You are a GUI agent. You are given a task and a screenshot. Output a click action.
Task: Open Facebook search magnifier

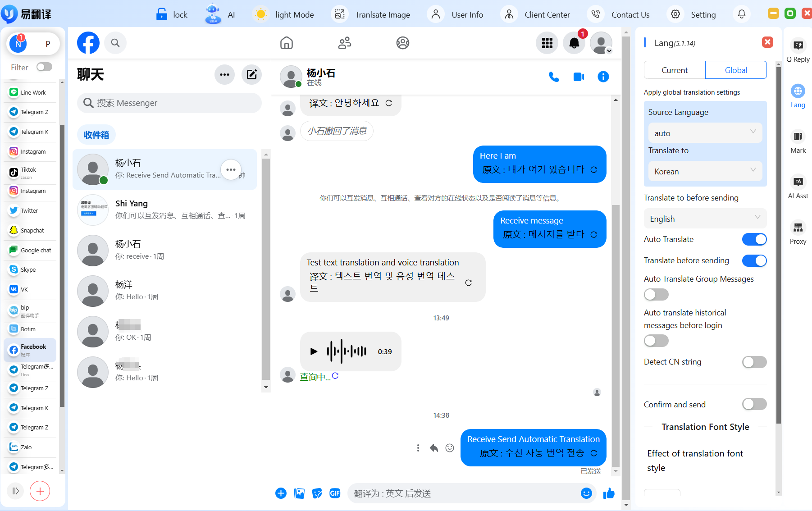tap(115, 43)
